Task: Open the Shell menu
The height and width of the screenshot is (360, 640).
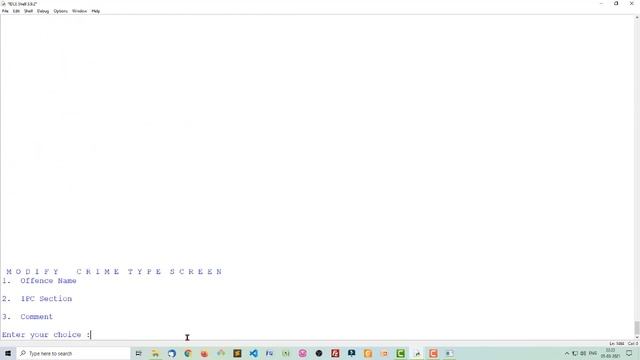Action: click(x=28, y=11)
